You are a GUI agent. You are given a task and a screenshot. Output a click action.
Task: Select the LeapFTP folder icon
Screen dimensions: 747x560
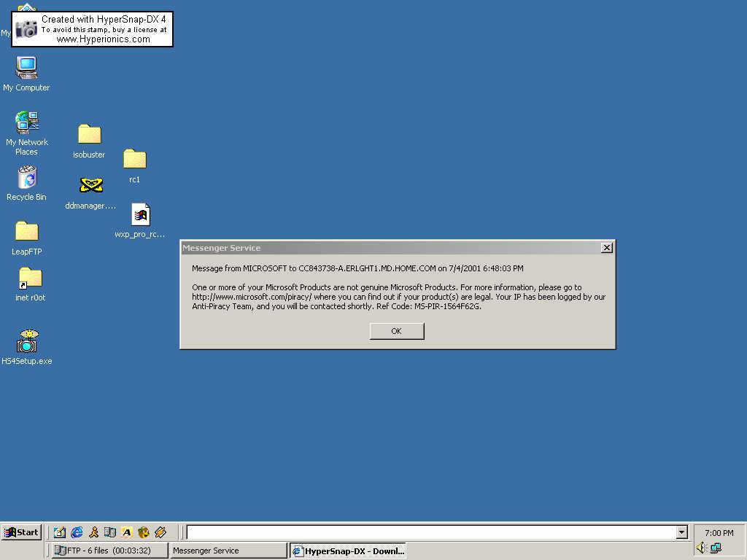27,238
